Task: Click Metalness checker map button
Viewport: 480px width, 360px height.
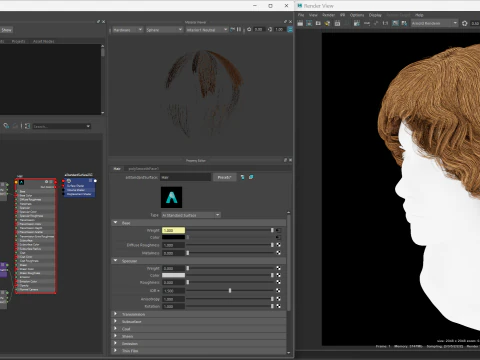Action: pyautogui.click(x=278, y=253)
